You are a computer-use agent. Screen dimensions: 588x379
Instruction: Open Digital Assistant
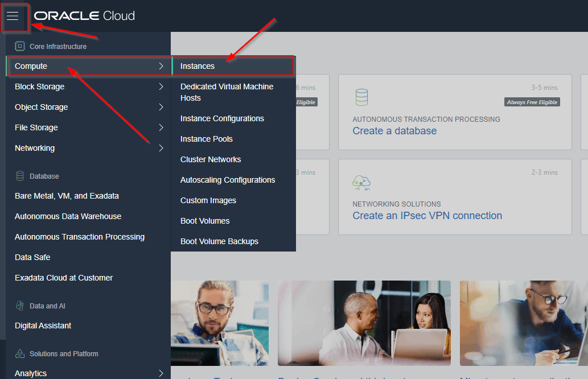point(43,326)
